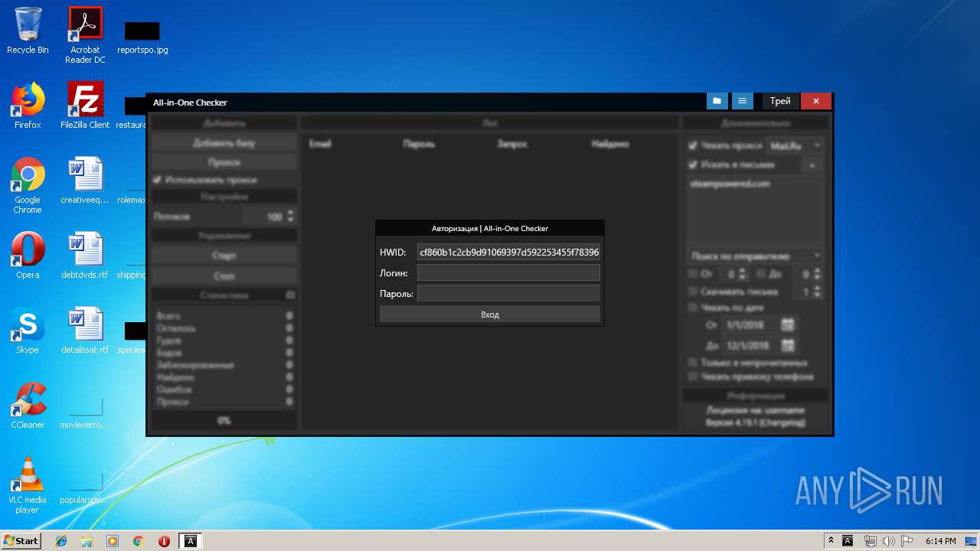Open Windows Explorer from the taskbar
980x551 pixels.
pos(87,541)
